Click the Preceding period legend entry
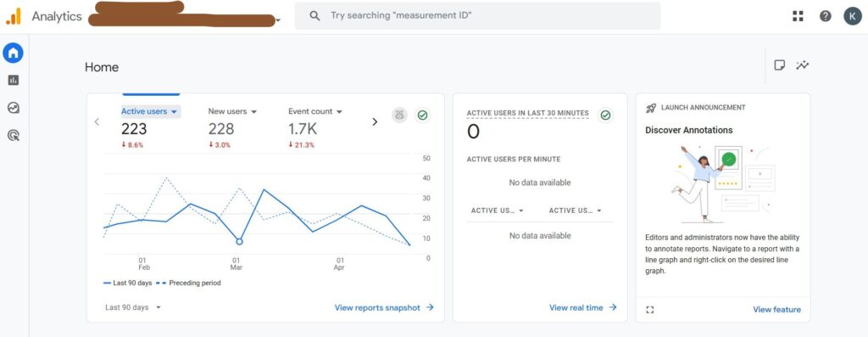The width and height of the screenshot is (868, 337). tap(189, 284)
